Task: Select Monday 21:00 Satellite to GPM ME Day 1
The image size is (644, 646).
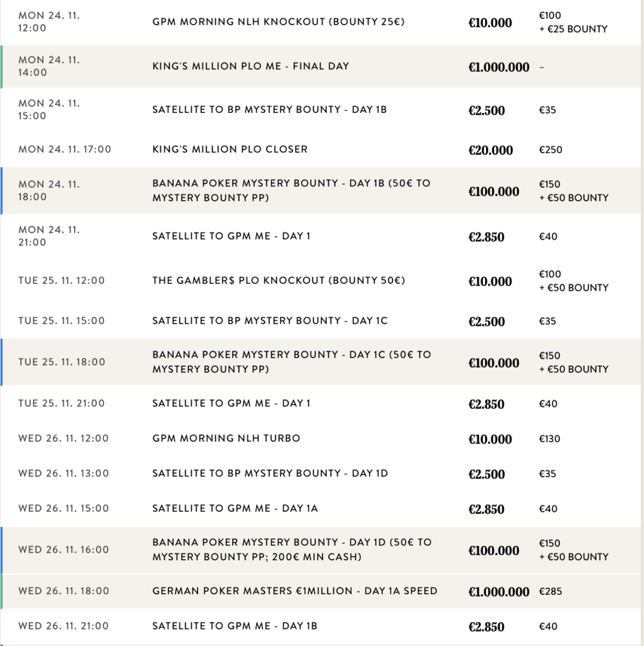Action: click(x=231, y=237)
